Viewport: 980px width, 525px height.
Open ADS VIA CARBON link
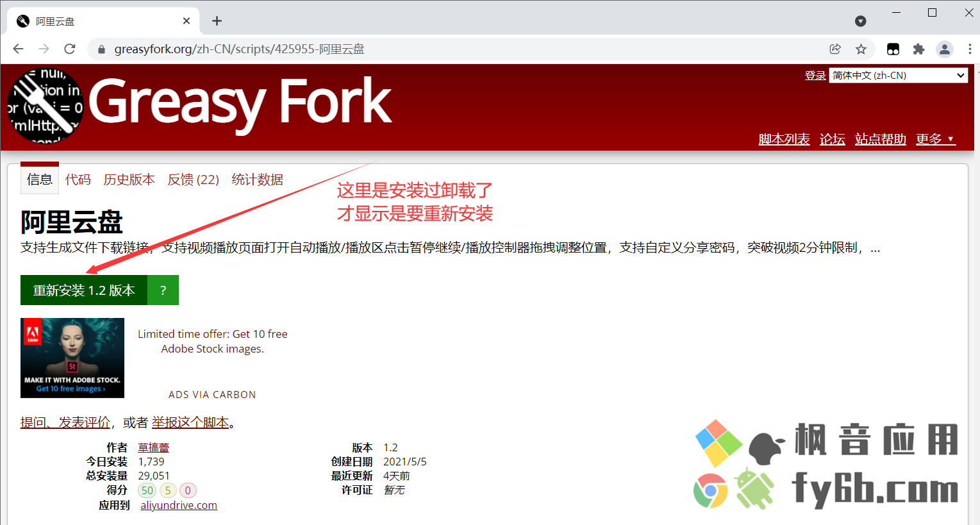pos(212,395)
